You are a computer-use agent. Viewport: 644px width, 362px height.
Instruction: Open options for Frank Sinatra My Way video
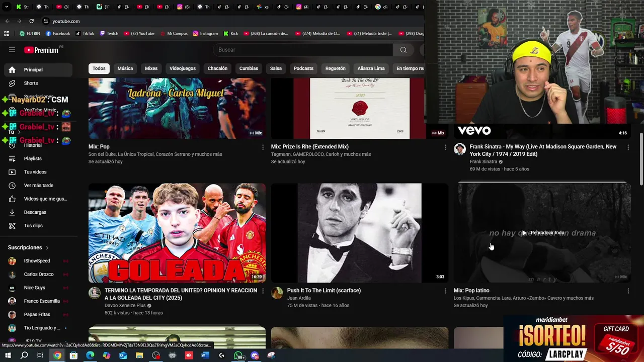click(x=628, y=147)
